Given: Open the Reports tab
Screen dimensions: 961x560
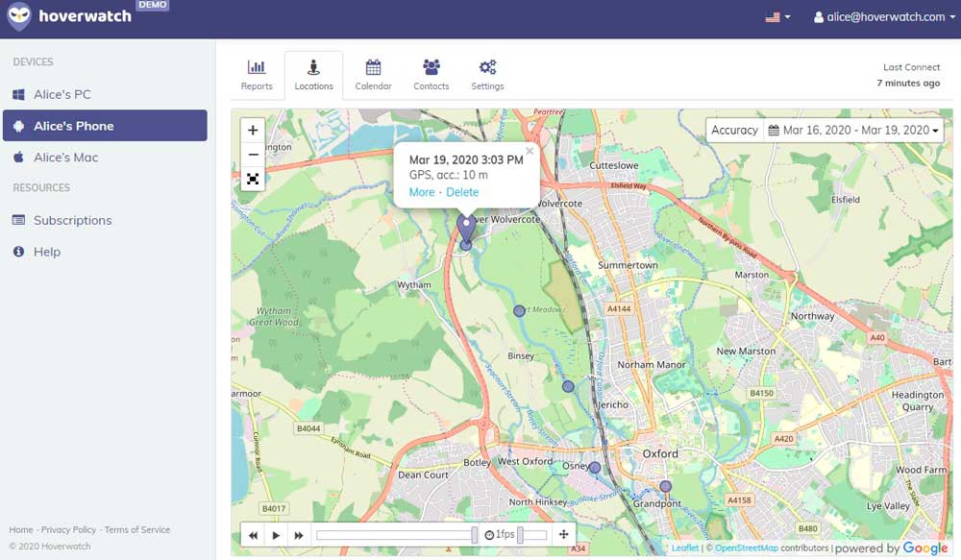Looking at the screenshot, I should click(257, 75).
